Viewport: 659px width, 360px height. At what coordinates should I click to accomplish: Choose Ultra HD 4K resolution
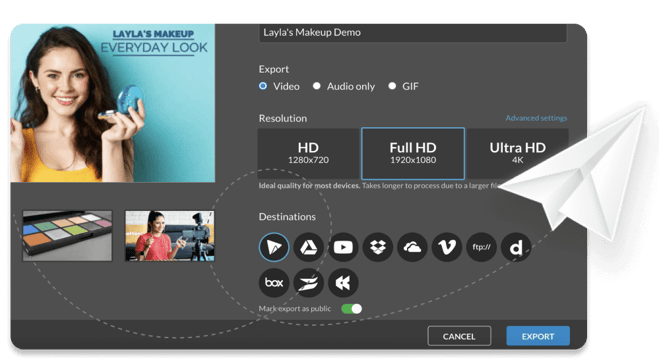(517, 153)
